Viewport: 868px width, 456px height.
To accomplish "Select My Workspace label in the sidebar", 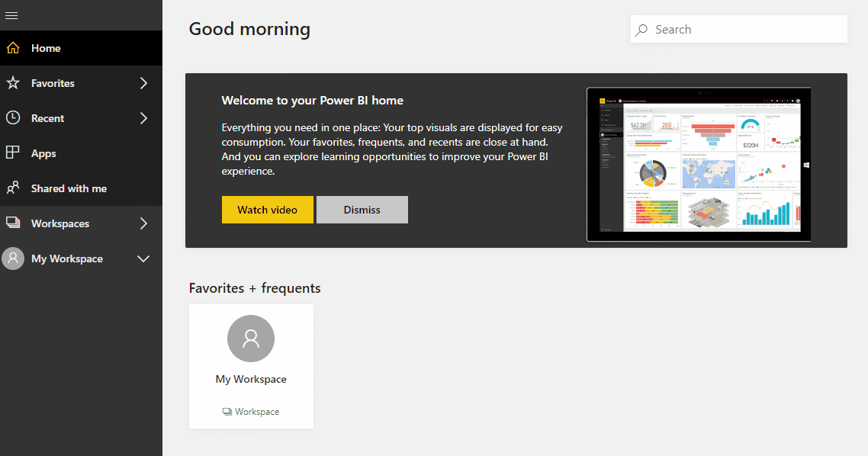I will pyautogui.click(x=67, y=259).
